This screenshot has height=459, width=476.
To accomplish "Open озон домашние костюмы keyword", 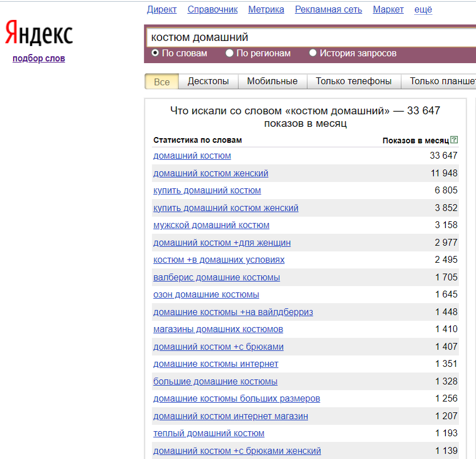I will pyautogui.click(x=206, y=295).
